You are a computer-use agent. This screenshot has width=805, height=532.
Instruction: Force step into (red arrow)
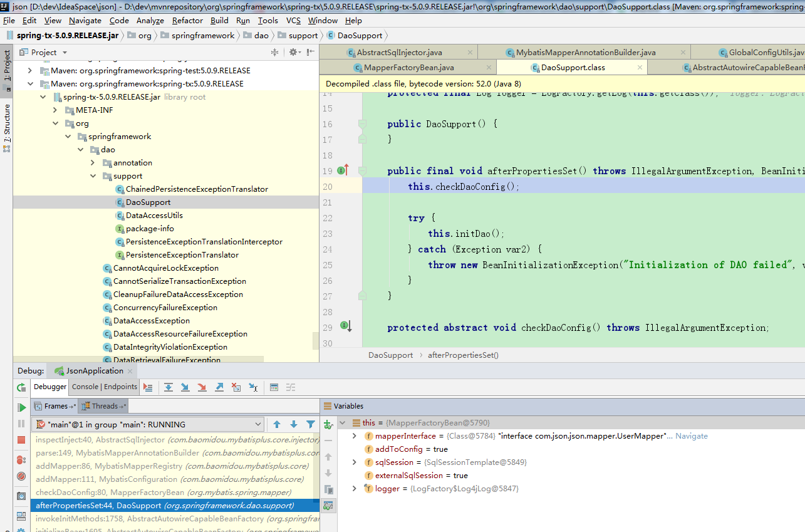202,387
